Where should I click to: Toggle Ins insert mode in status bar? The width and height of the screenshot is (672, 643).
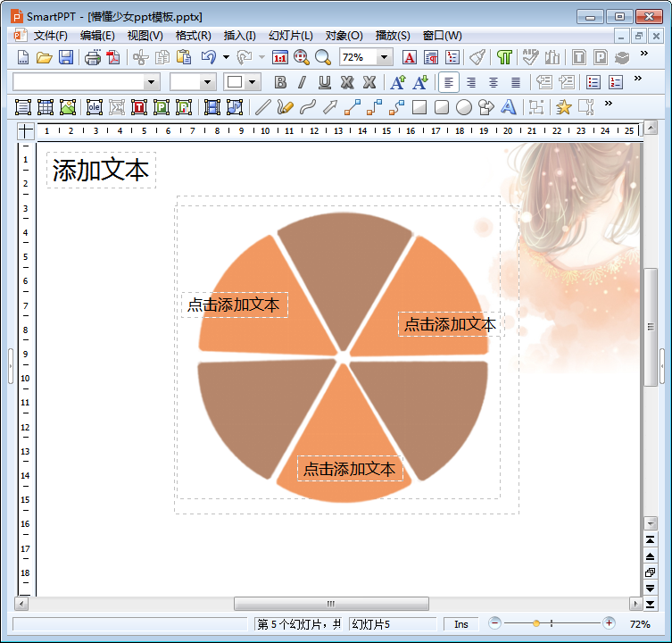(x=461, y=624)
